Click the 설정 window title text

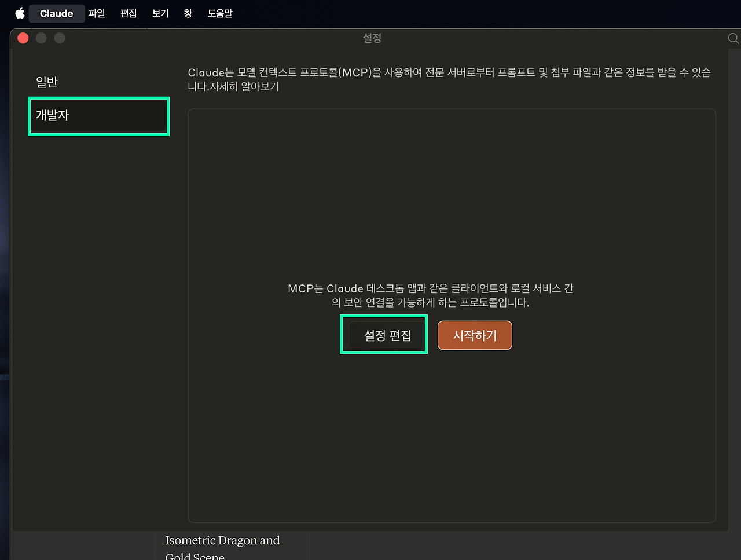[x=372, y=38]
